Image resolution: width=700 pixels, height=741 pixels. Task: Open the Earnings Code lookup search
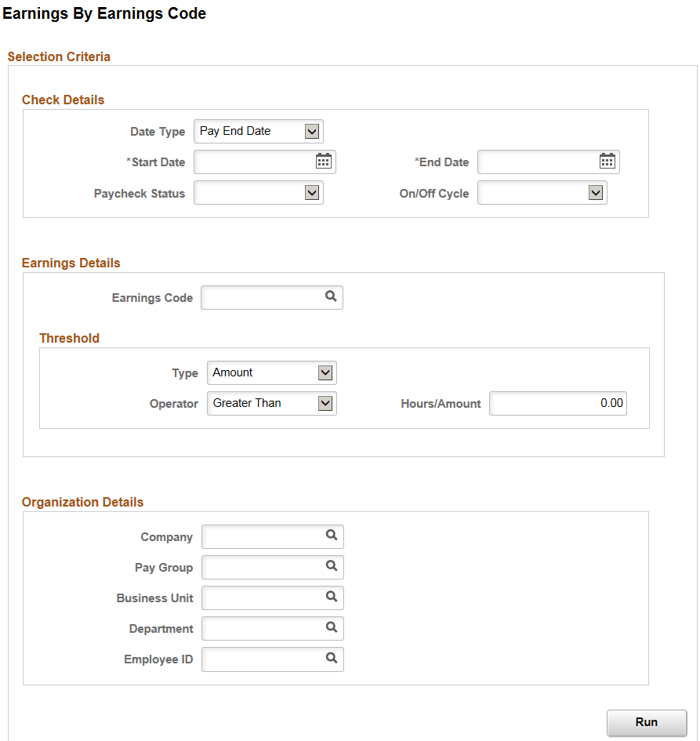coord(331,297)
